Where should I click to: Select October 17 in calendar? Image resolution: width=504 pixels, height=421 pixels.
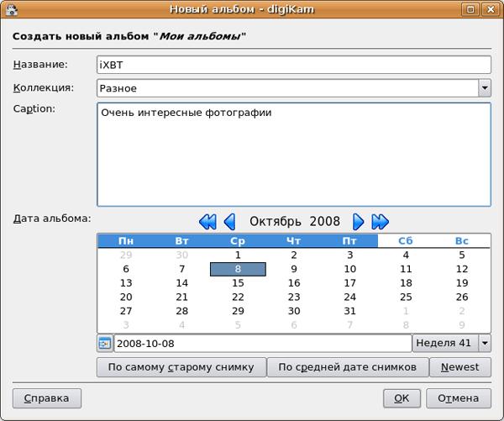tap(349, 283)
